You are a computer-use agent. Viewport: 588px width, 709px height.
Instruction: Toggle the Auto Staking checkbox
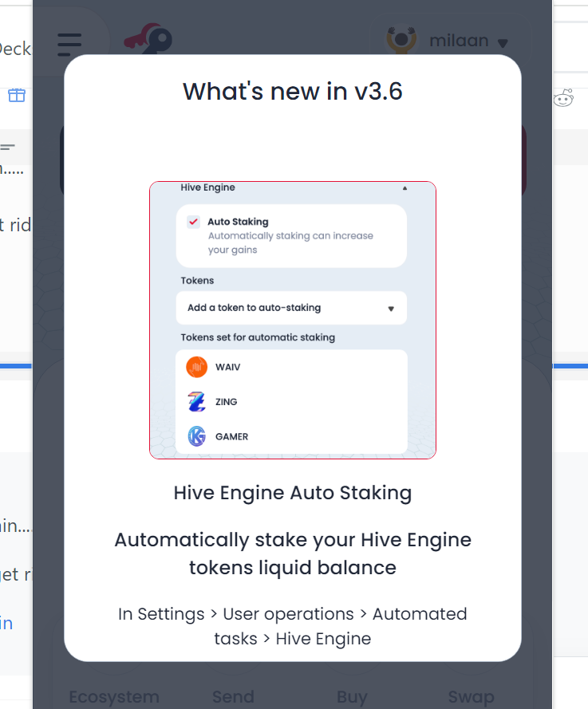[x=194, y=222]
